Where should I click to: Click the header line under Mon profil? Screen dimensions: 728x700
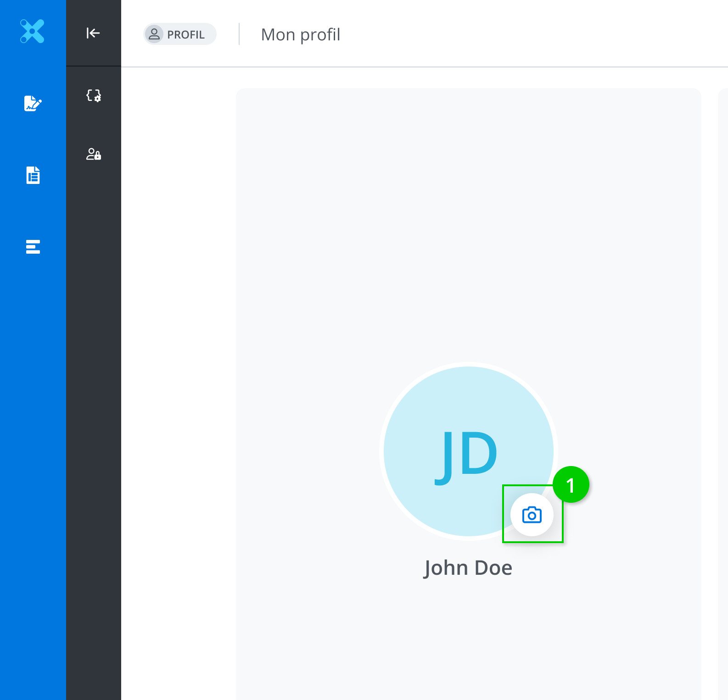[x=413, y=67]
